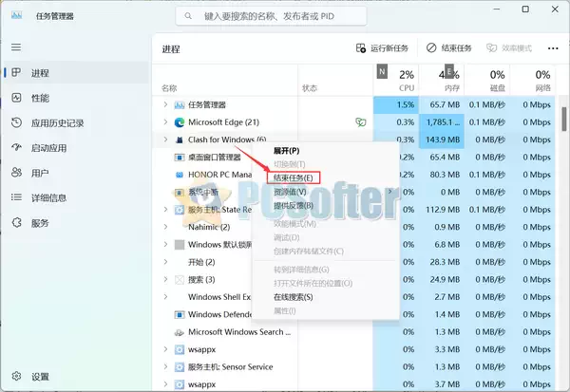Click the efficiency leaf icon on the Edge row

361,122
